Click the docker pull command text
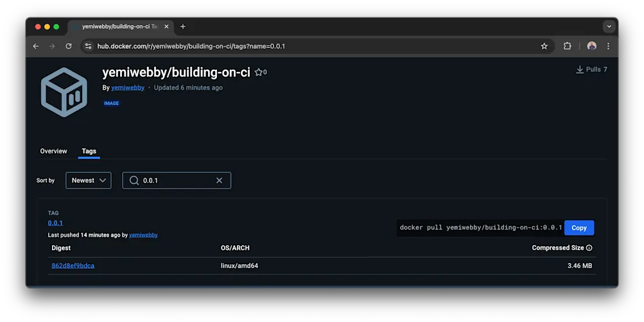 pos(480,228)
